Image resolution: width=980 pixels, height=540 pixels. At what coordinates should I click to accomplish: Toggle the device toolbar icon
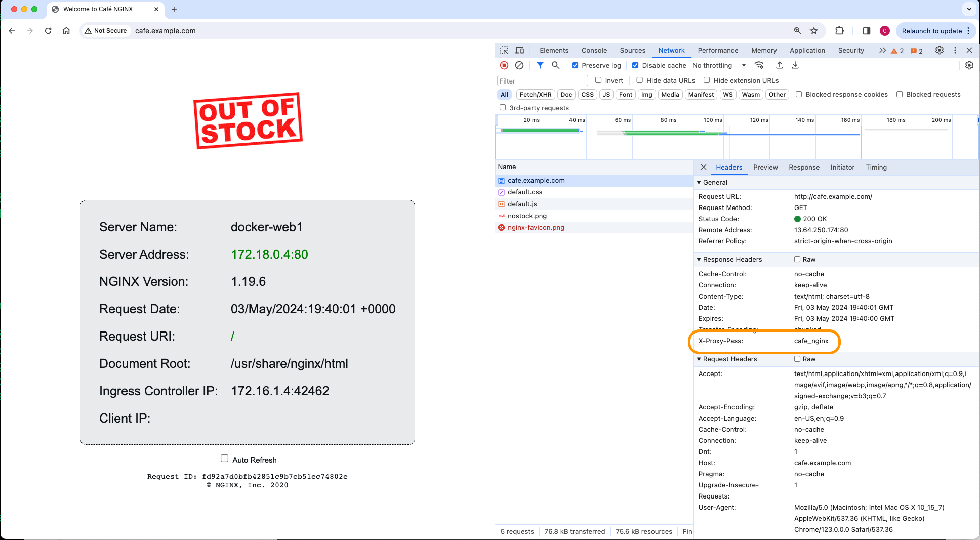(x=519, y=50)
